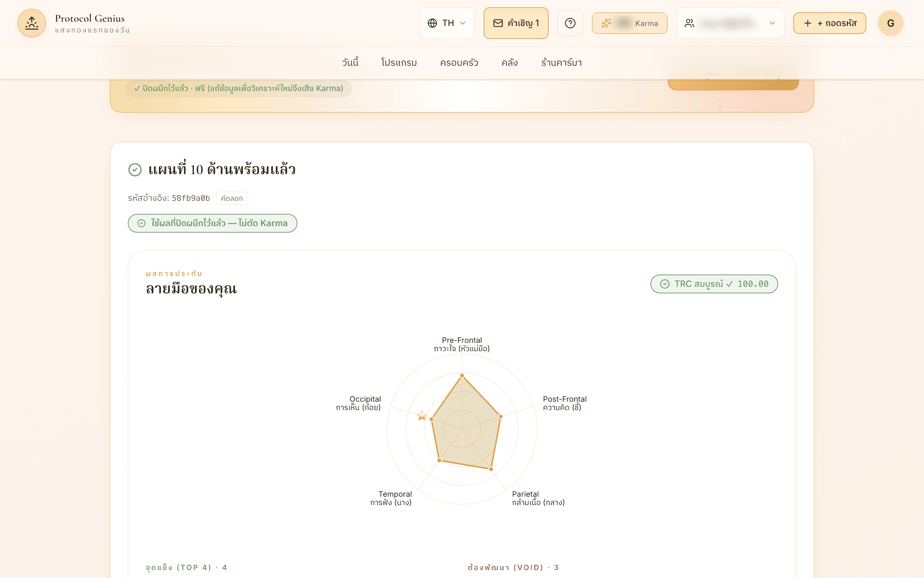The width and height of the screenshot is (924, 578).
Task: Click the star marker on radar chart
Action: (x=422, y=415)
